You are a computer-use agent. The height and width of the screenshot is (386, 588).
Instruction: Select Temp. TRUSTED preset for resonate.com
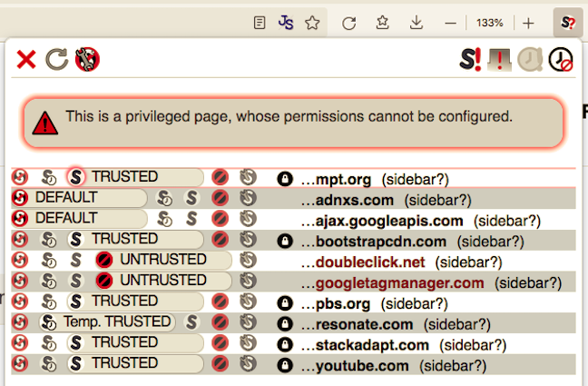[107, 322]
